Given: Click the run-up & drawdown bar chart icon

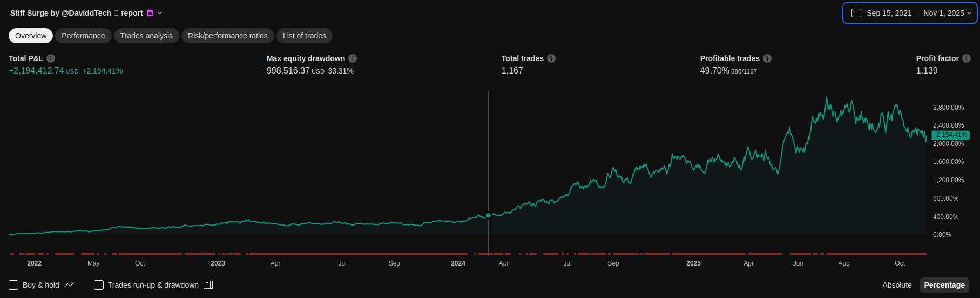Looking at the screenshot, I should pyautogui.click(x=208, y=285).
